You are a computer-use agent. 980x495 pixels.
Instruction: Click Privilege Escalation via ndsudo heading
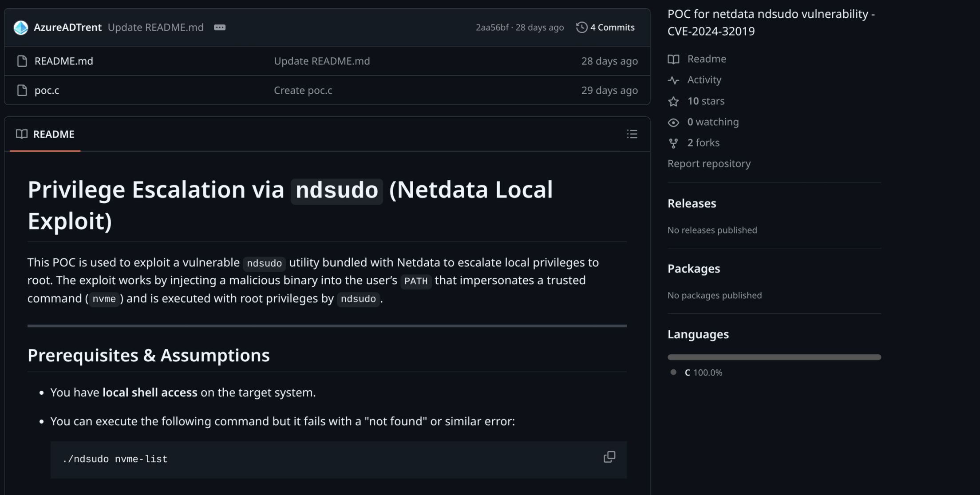(x=290, y=206)
